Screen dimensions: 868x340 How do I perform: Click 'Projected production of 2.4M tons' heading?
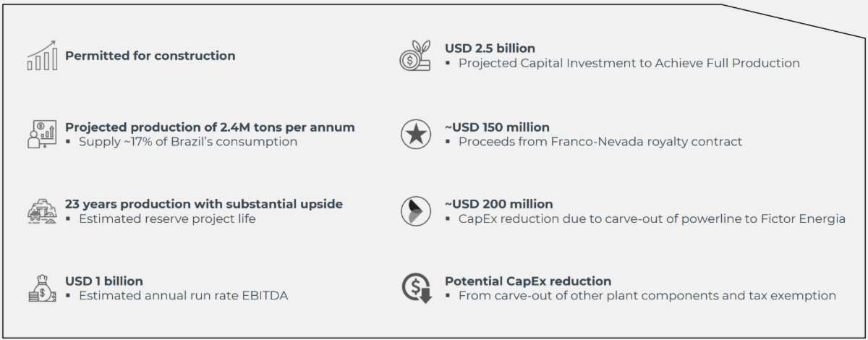210,127
